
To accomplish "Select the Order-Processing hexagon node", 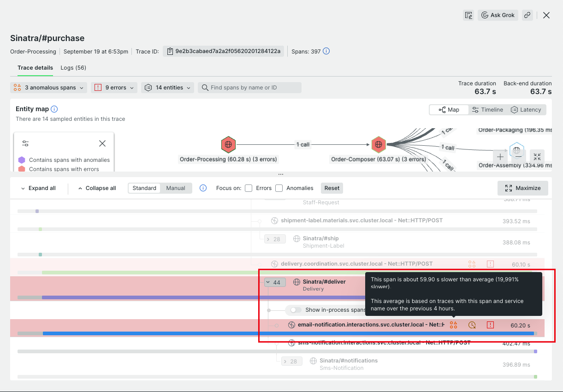I will [228, 145].
